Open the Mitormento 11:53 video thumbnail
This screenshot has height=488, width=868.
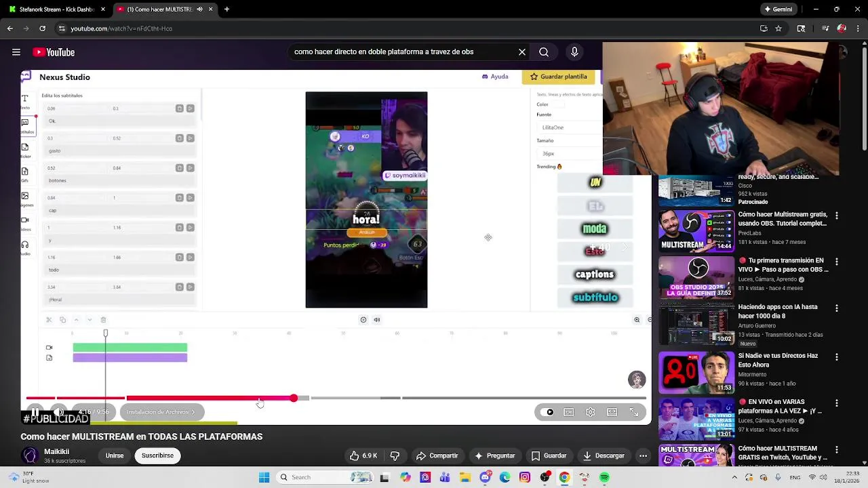pyautogui.click(x=696, y=373)
